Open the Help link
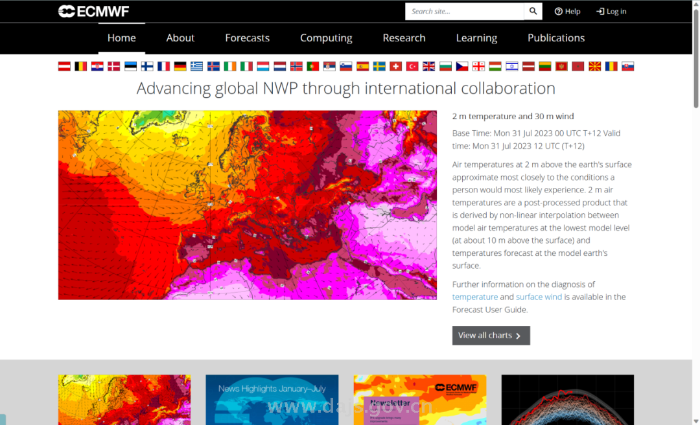This screenshot has width=700, height=425. point(567,12)
